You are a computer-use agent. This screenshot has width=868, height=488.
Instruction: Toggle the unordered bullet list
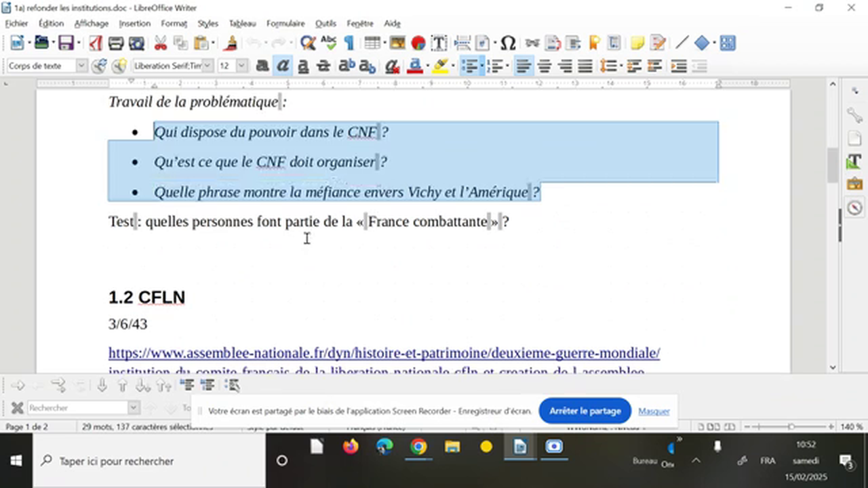pos(471,66)
